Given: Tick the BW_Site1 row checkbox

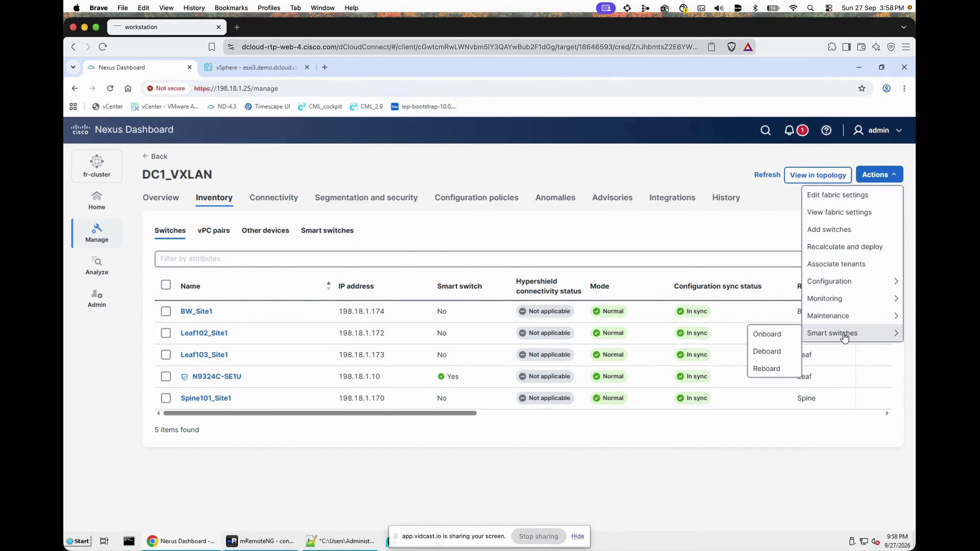Looking at the screenshot, I should click(166, 311).
